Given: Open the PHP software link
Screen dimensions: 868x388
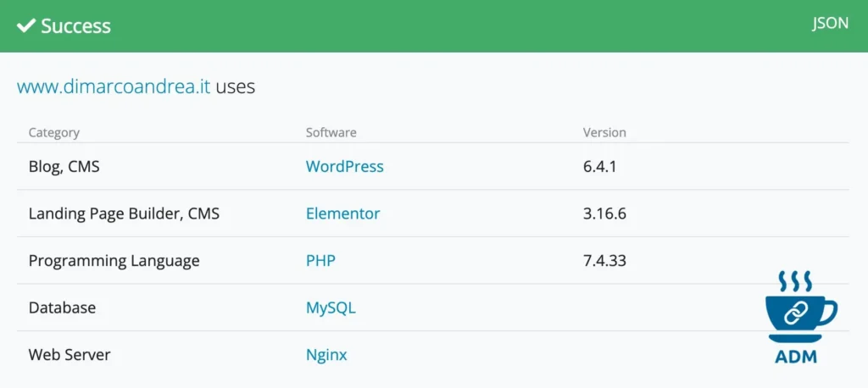Looking at the screenshot, I should [x=320, y=261].
